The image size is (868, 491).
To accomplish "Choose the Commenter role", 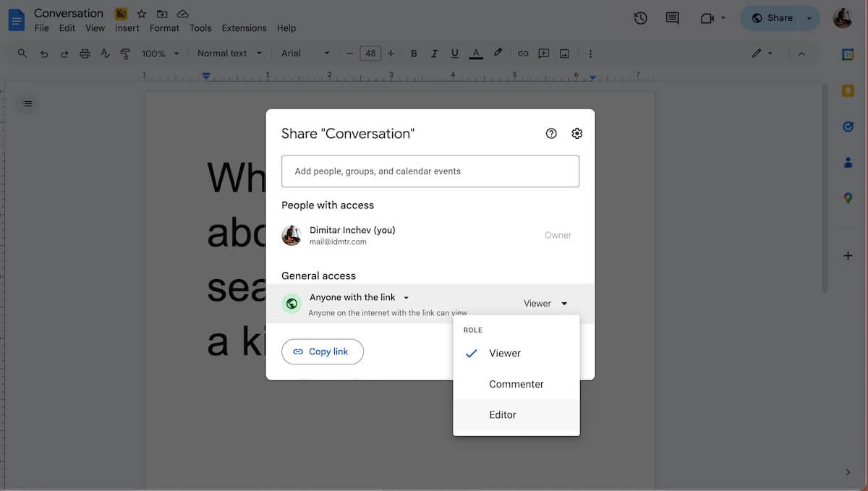I will click(516, 385).
